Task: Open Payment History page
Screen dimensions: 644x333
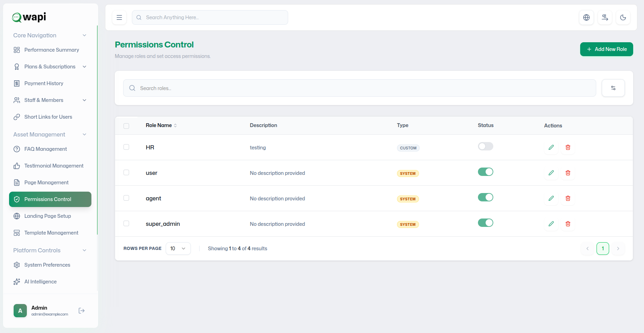Action: coord(50,83)
